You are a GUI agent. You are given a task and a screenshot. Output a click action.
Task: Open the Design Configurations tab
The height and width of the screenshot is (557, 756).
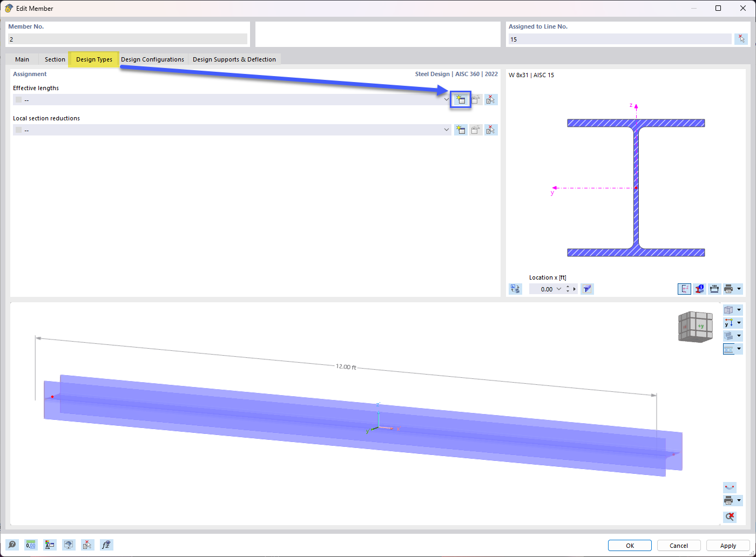[152, 59]
